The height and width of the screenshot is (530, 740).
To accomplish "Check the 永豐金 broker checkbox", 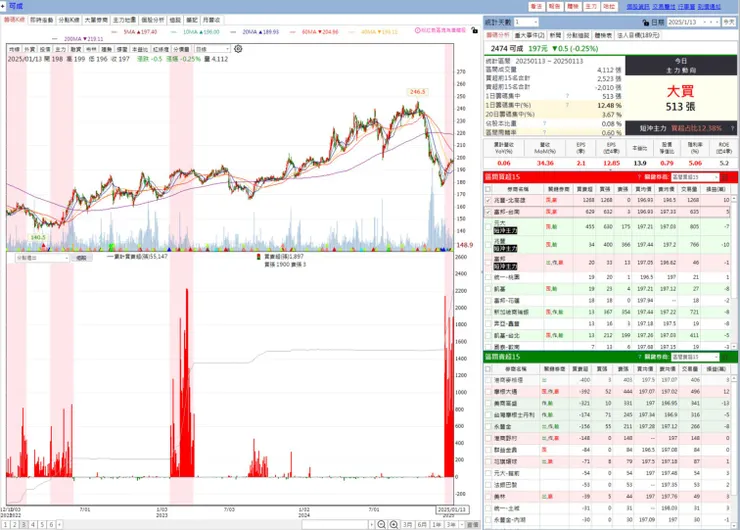I will pos(488,427).
